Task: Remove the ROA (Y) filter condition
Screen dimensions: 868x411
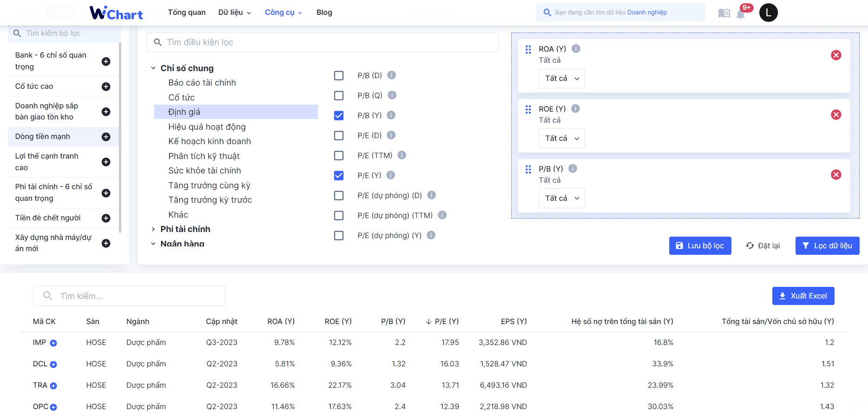Action: point(836,55)
